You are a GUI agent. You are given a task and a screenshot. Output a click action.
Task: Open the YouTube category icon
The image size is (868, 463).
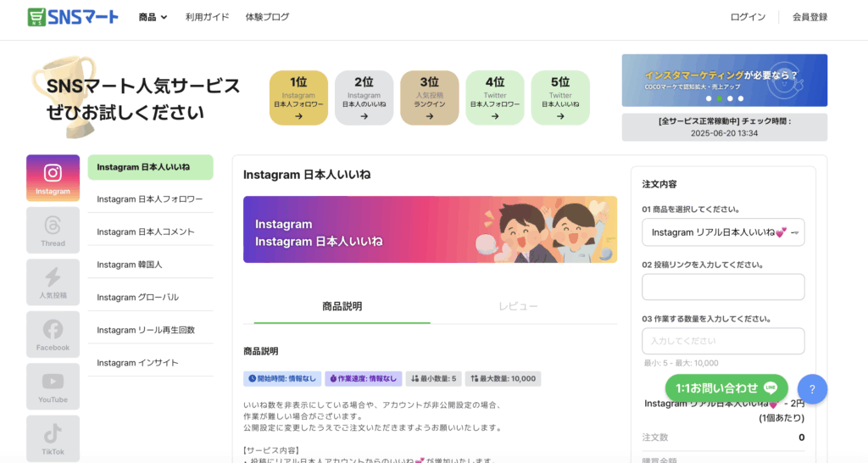pyautogui.click(x=53, y=387)
